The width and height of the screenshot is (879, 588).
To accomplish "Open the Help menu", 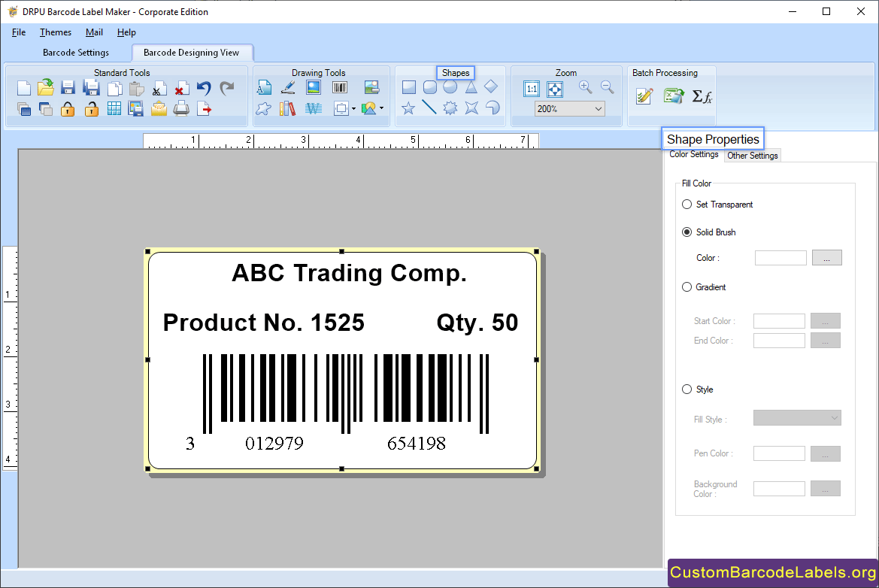I will (x=126, y=32).
